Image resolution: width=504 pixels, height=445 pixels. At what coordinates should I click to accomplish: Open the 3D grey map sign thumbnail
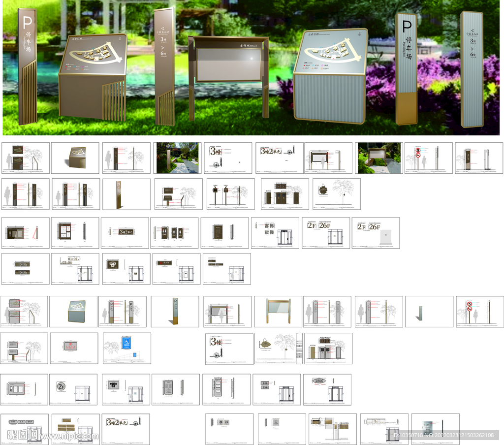point(73,312)
